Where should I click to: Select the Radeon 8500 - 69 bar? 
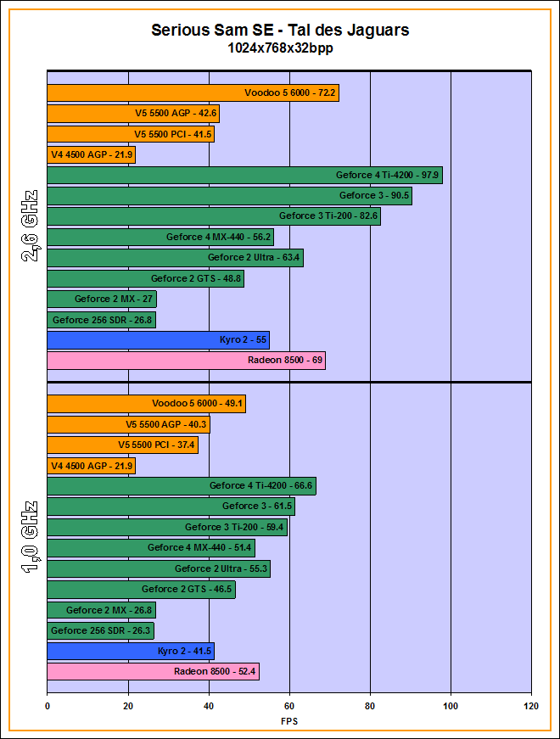pos(186,361)
